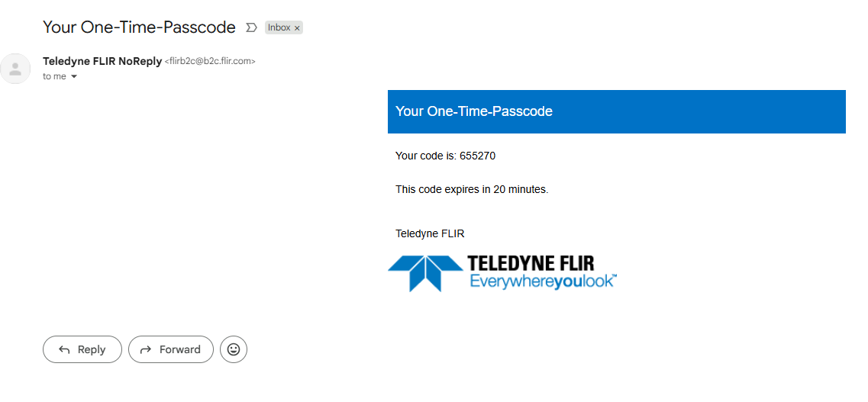868x402 pixels.
Task: Click the passcode number 655270
Action: (x=478, y=156)
